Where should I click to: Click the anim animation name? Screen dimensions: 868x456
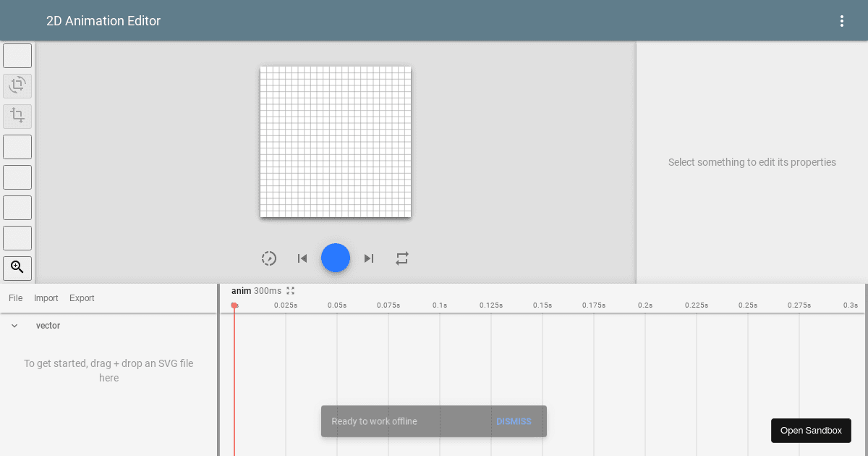(x=241, y=291)
